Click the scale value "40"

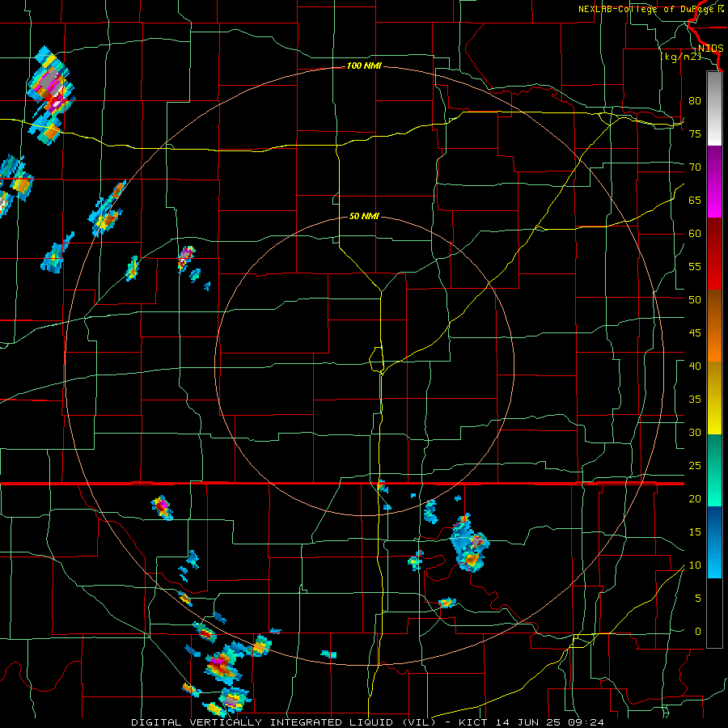pos(695,366)
